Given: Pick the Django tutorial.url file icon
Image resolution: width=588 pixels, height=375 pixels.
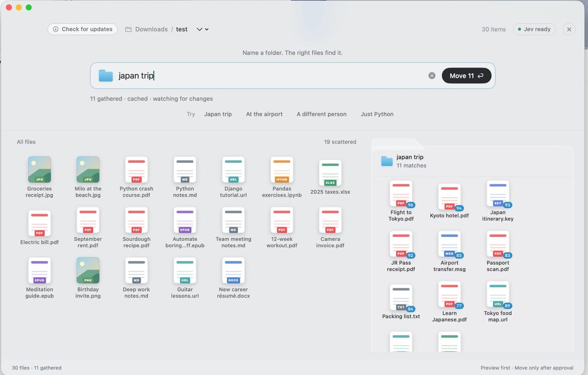Looking at the screenshot, I should [x=233, y=169].
